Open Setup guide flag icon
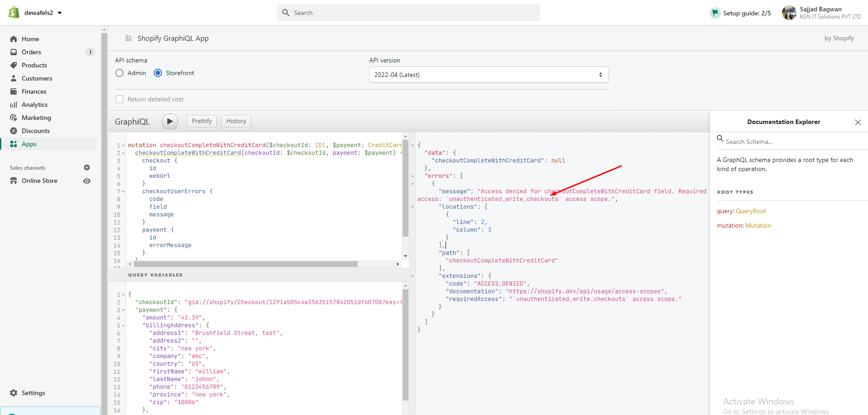 [x=715, y=13]
